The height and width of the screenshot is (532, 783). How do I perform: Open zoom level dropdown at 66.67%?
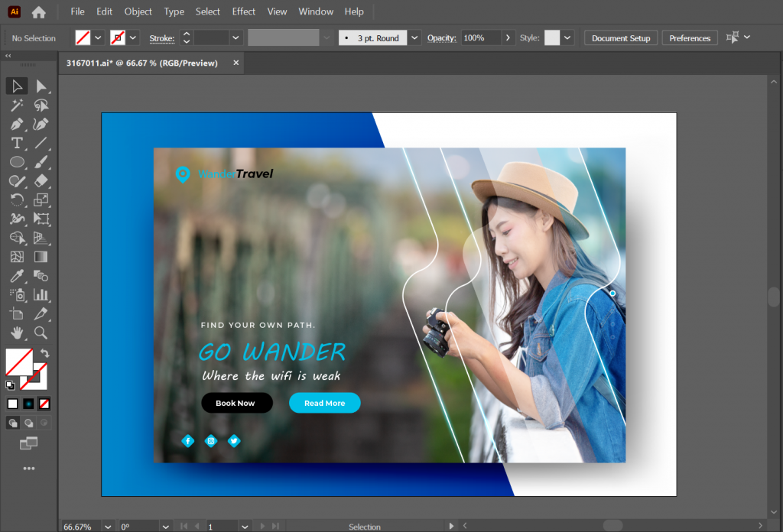[108, 527]
